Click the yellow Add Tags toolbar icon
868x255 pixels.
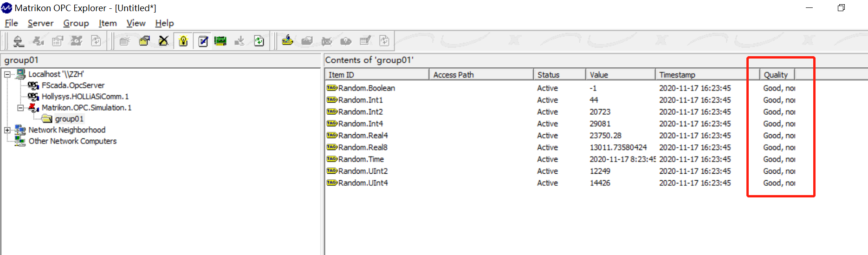click(287, 41)
